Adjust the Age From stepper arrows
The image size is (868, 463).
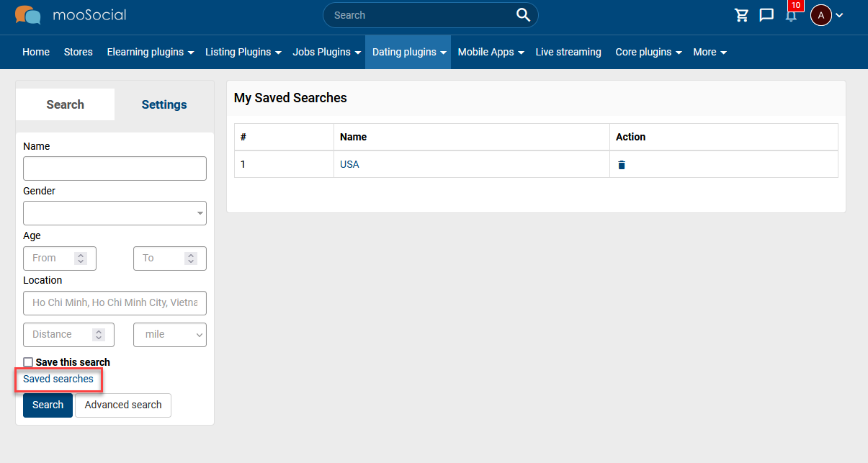pos(81,258)
